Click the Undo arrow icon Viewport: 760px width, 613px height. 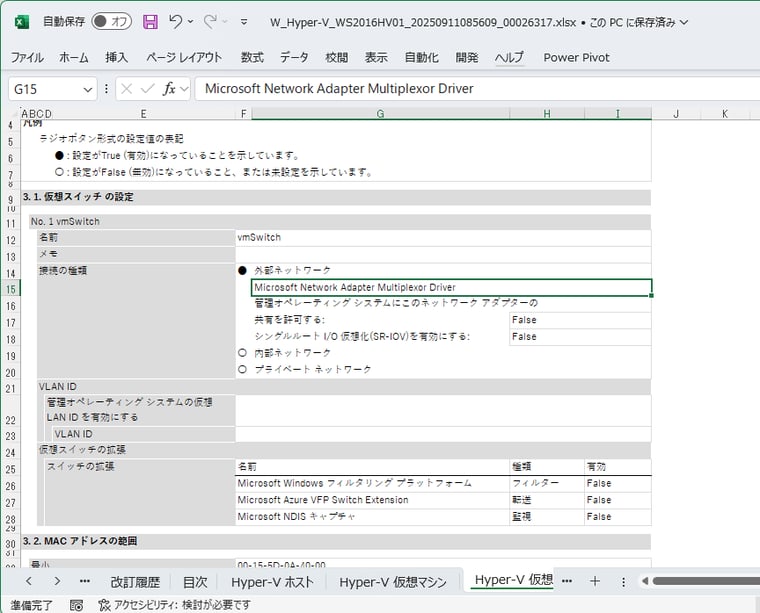click(176, 21)
